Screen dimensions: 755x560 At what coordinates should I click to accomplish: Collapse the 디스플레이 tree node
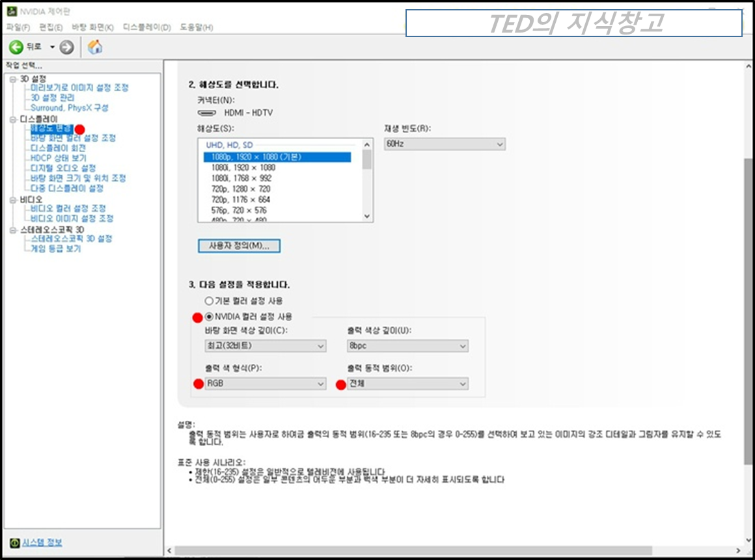click(13, 119)
